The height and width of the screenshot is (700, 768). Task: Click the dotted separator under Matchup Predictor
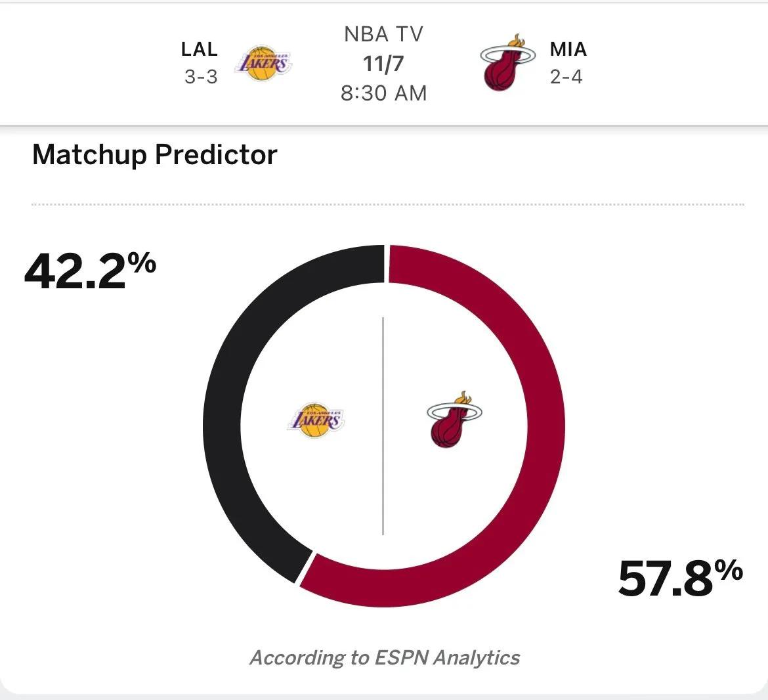coord(387,204)
